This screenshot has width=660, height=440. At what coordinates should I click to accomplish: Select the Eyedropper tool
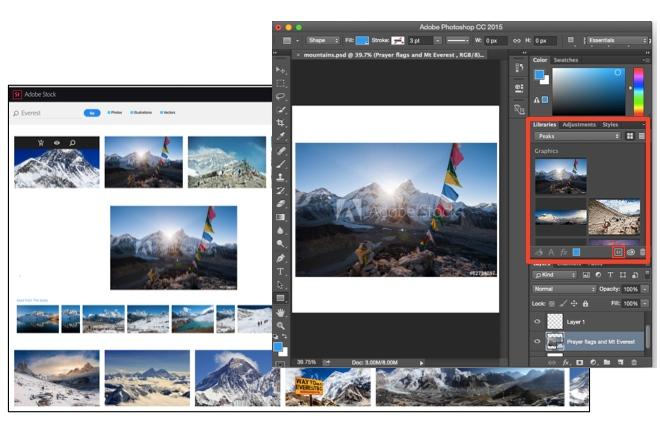point(280,136)
